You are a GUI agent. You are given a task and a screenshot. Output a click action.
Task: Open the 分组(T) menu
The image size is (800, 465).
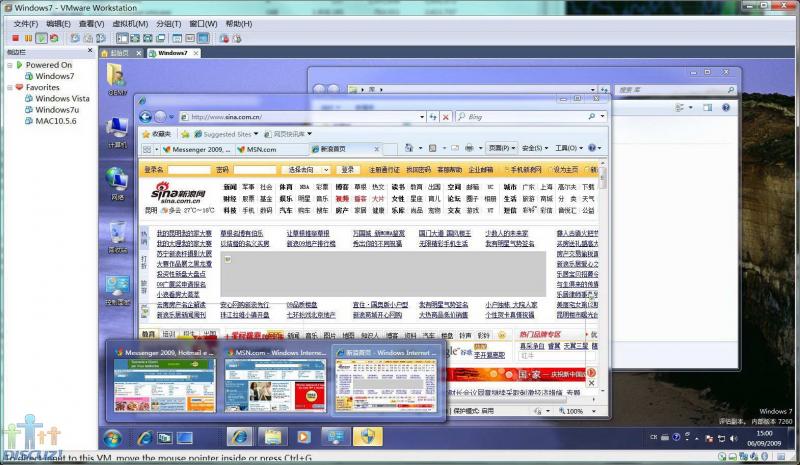click(168, 23)
